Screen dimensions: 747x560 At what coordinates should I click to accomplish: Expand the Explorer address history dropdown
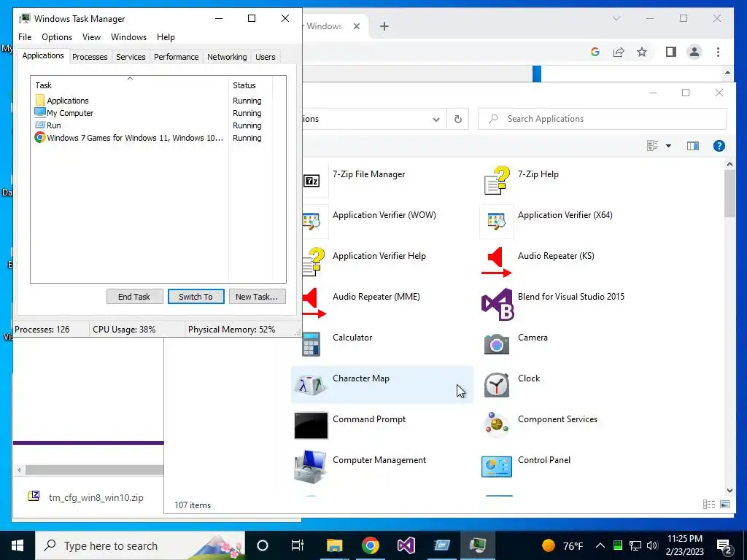[x=436, y=119]
